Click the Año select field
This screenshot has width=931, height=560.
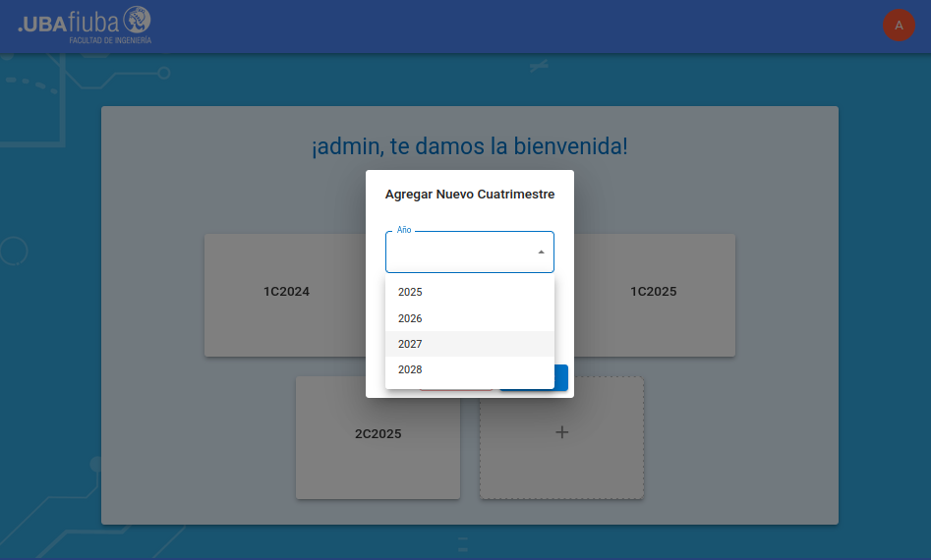462,252
